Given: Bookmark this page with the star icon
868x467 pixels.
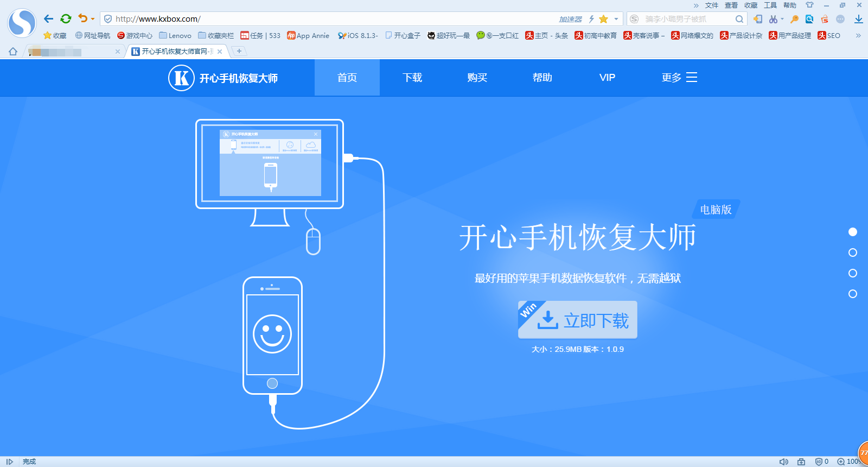Looking at the screenshot, I should (603, 19).
